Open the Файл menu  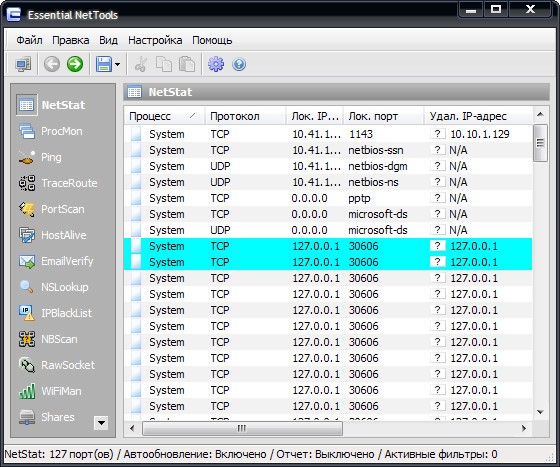[x=29, y=40]
